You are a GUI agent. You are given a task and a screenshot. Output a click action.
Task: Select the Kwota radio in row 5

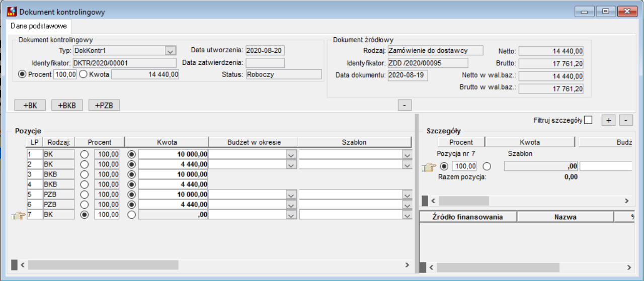click(131, 194)
